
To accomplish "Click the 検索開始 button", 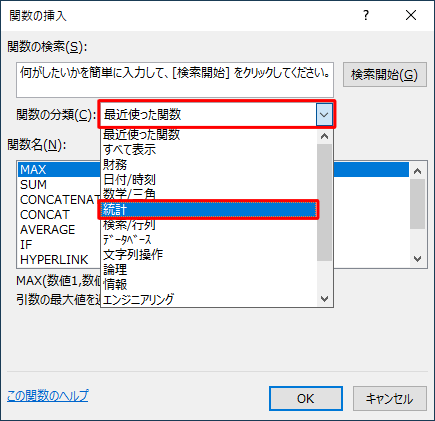I will (385, 75).
